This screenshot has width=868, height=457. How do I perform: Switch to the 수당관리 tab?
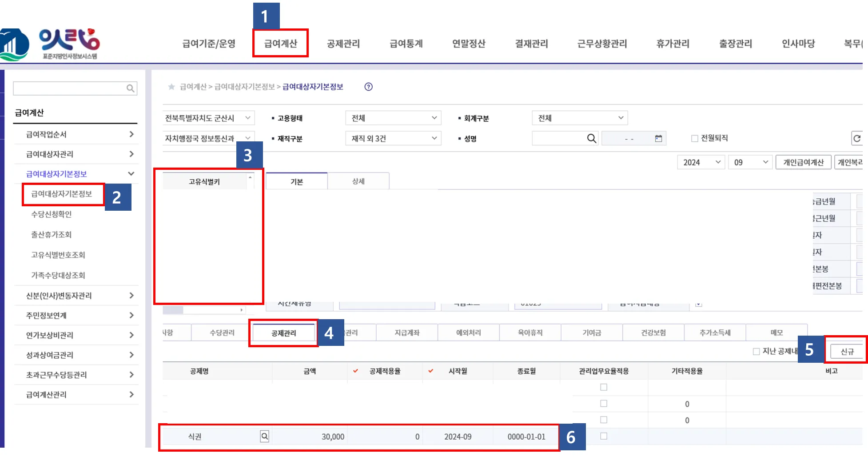point(222,333)
